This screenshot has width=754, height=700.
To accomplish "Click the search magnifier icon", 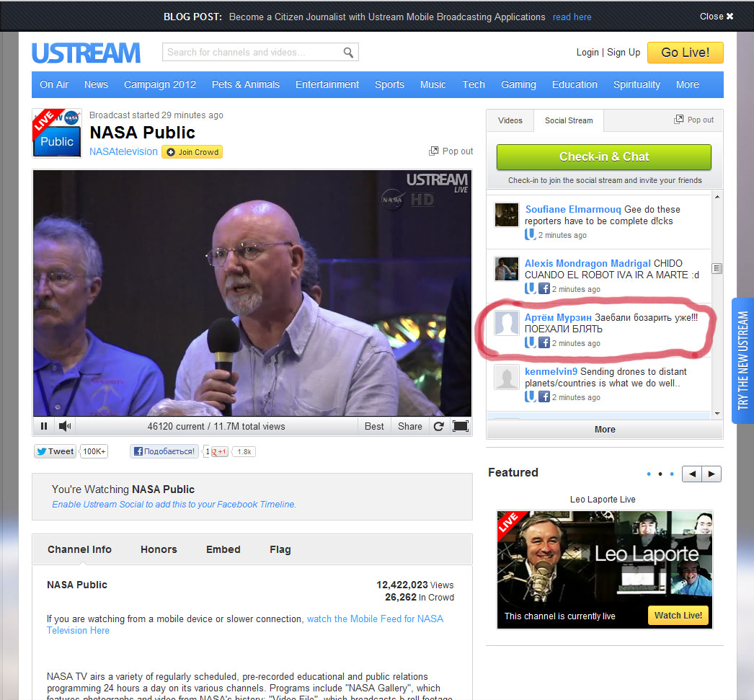I will click(x=348, y=53).
